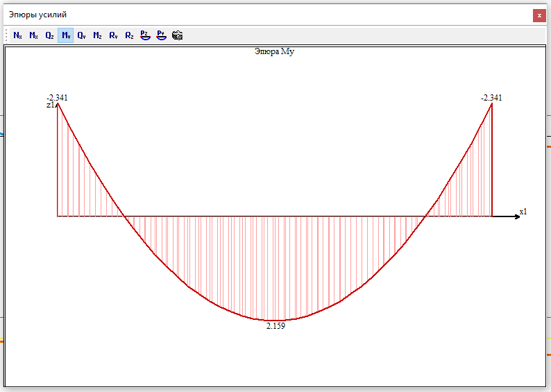This screenshot has height=392, width=551.
Task: Click the x1 axis label
Action: click(523, 212)
